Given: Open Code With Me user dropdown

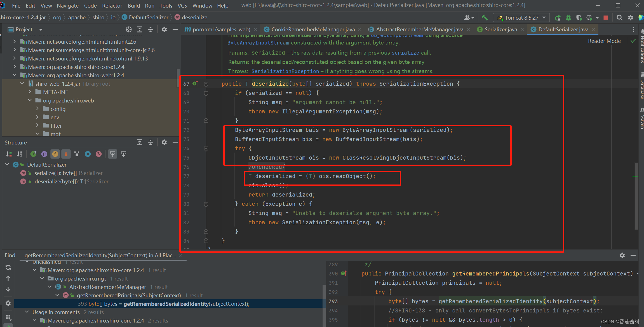Looking at the screenshot, I should 469,18.
